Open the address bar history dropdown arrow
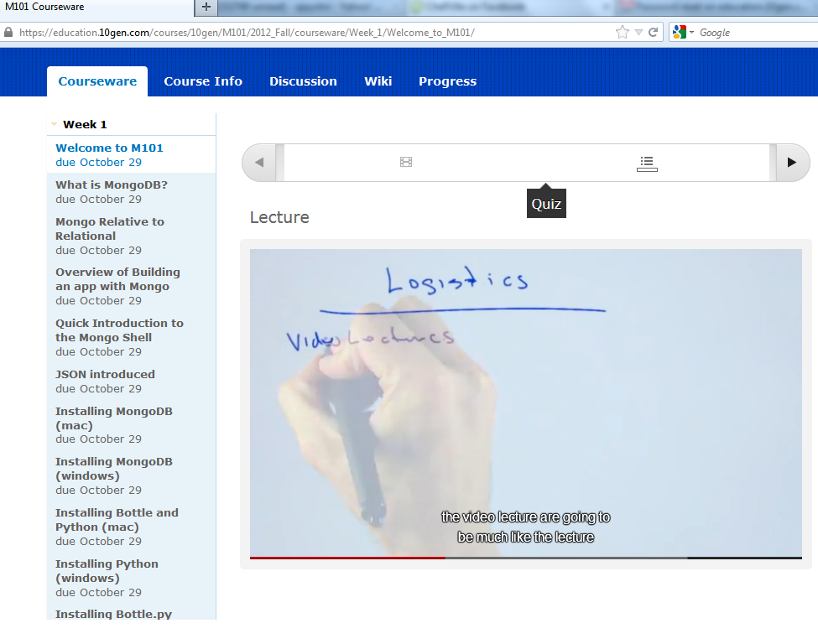The height and width of the screenshot is (644, 818). point(639,32)
